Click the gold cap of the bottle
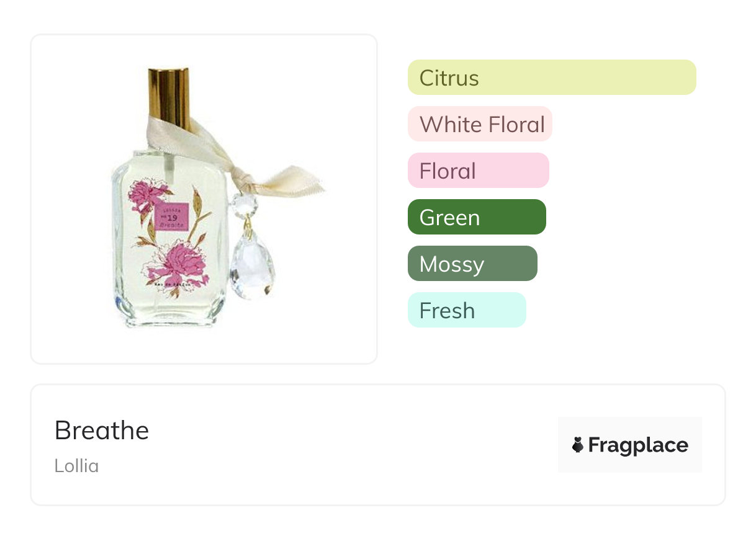 [x=169, y=99]
